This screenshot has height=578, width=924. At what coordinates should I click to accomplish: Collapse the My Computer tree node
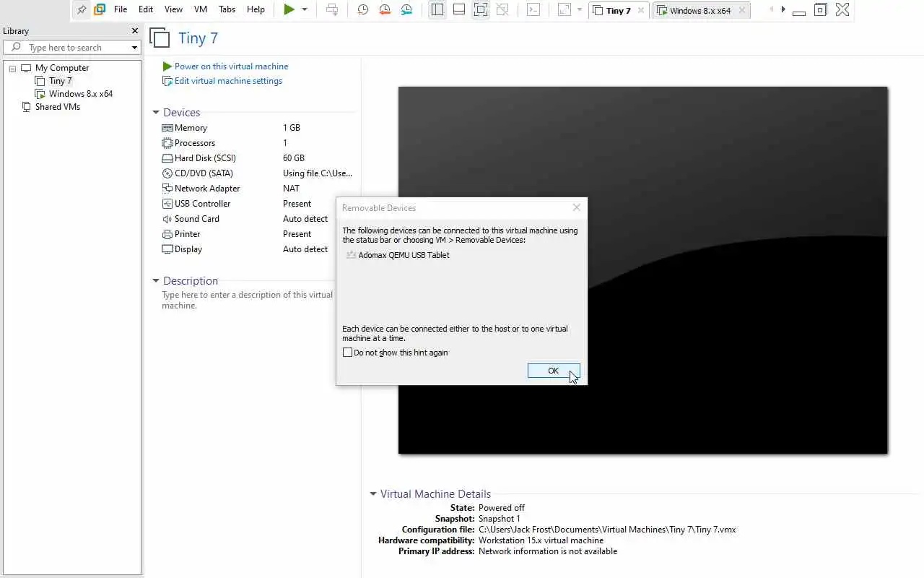[12, 68]
